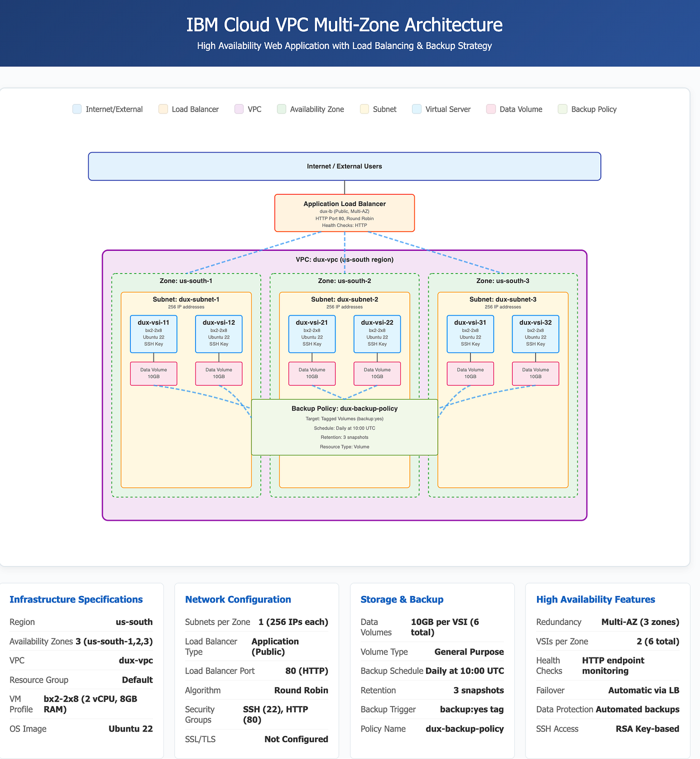
Task: Click the OS Image value 'Ubuntu 22'
Action: (x=130, y=729)
